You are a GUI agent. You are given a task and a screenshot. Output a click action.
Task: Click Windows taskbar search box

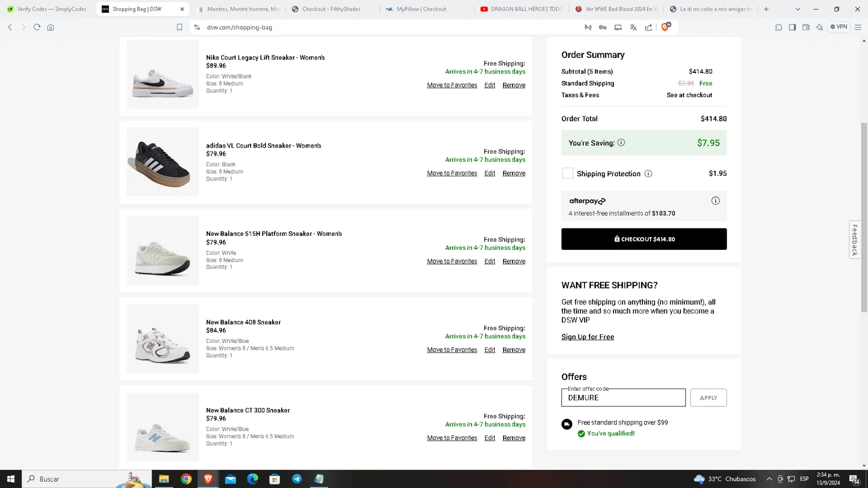tap(87, 479)
